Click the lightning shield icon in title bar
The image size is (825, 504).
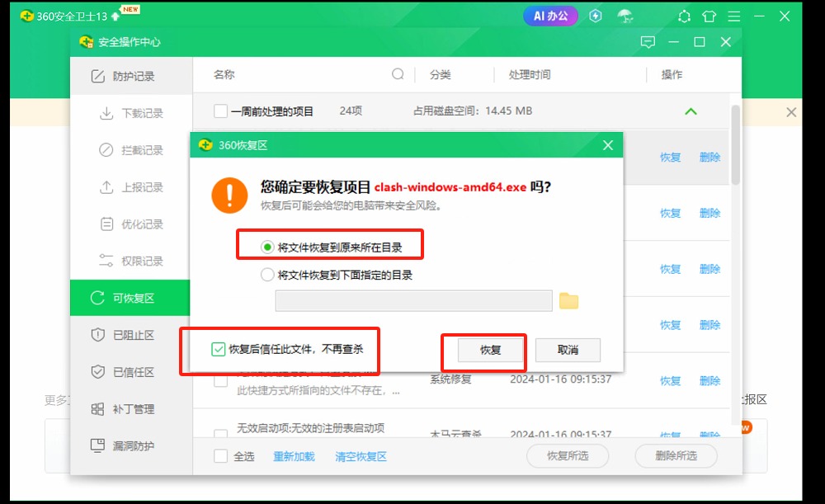tap(595, 16)
